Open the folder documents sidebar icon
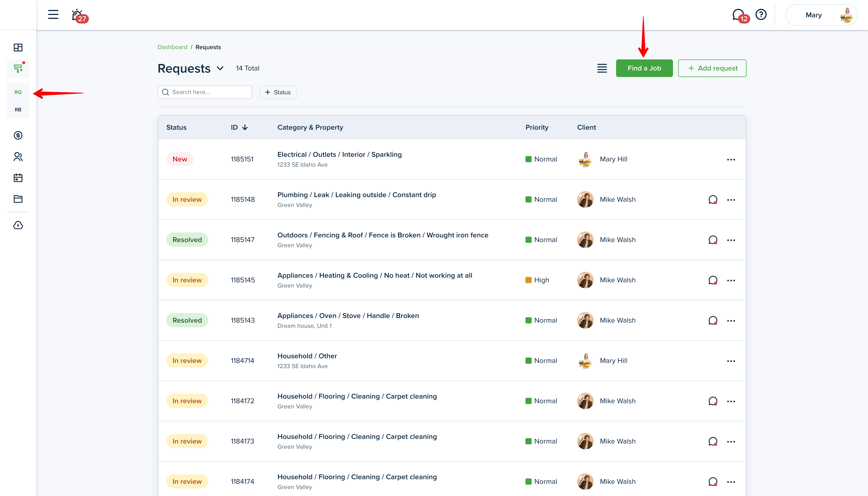The height and width of the screenshot is (496, 868). coord(18,199)
